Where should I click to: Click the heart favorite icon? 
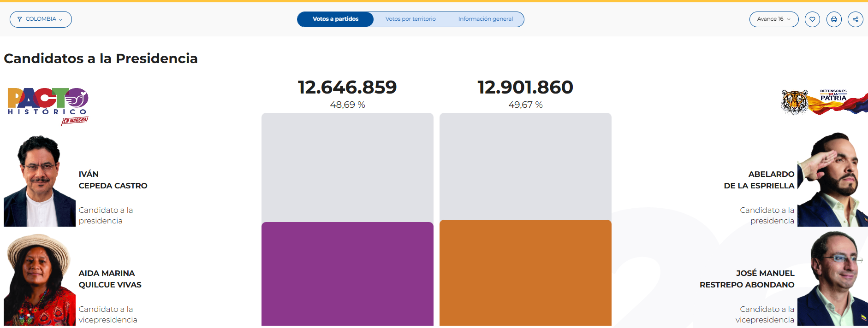[x=812, y=19]
